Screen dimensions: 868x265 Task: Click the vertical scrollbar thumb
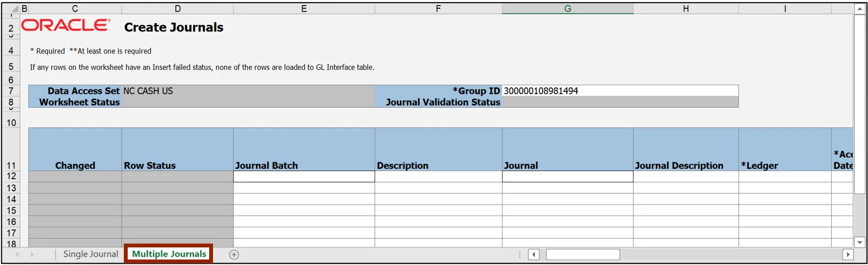pyautogui.click(x=860, y=104)
